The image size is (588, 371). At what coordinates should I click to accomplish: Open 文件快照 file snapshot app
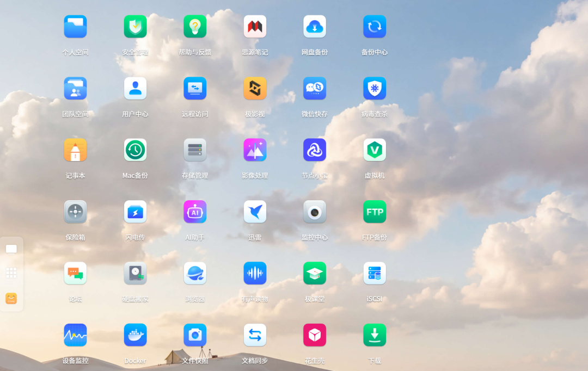195,335
